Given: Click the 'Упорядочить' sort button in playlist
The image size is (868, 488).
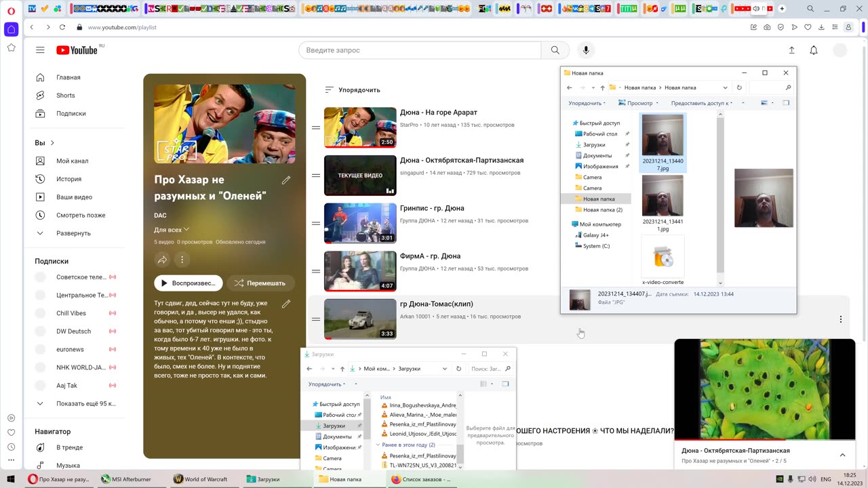Looking at the screenshot, I should (353, 89).
